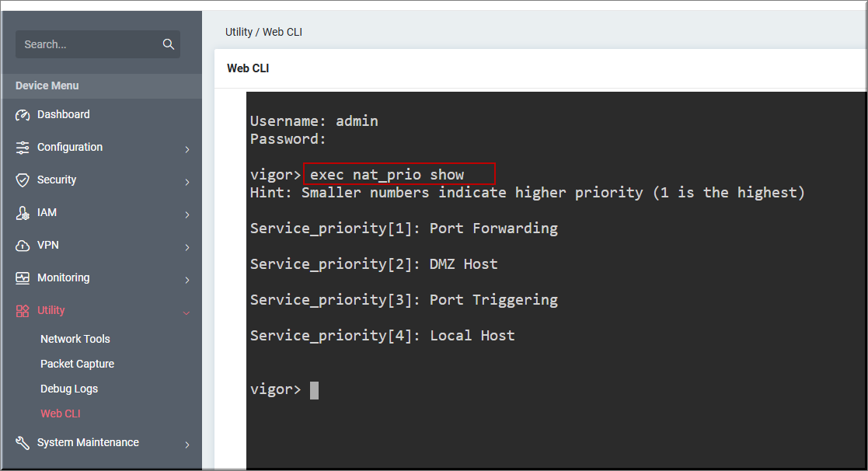Expand the Configuration submenu arrow
Viewport: 868px width, 471px height.
[x=187, y=149]
